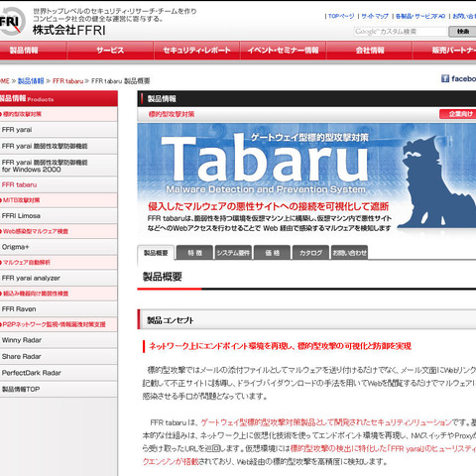Select FFR tabaru in the sidebar
This screenshot has height=476, width=476.
click(59, 184)
